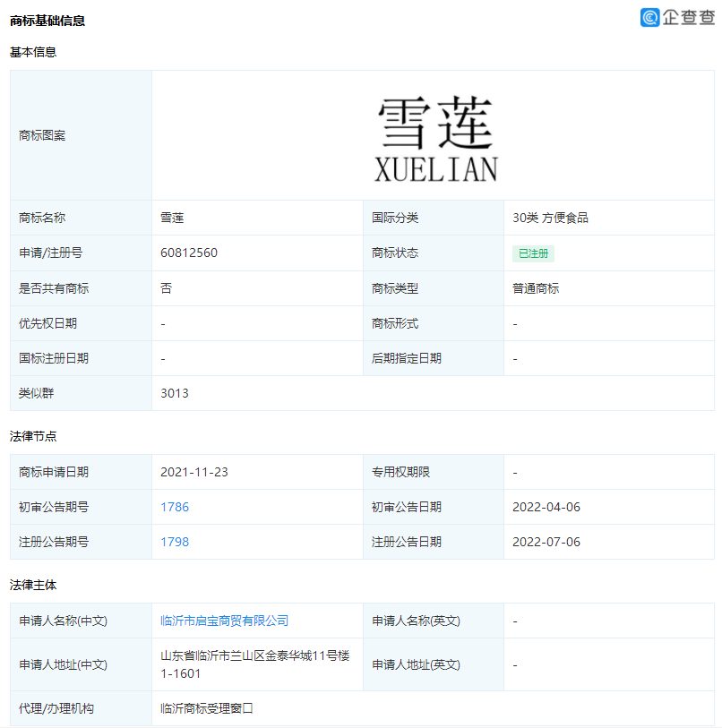
Task: Click the 注册公告期号 field label
Action: (x=54, y=542)
